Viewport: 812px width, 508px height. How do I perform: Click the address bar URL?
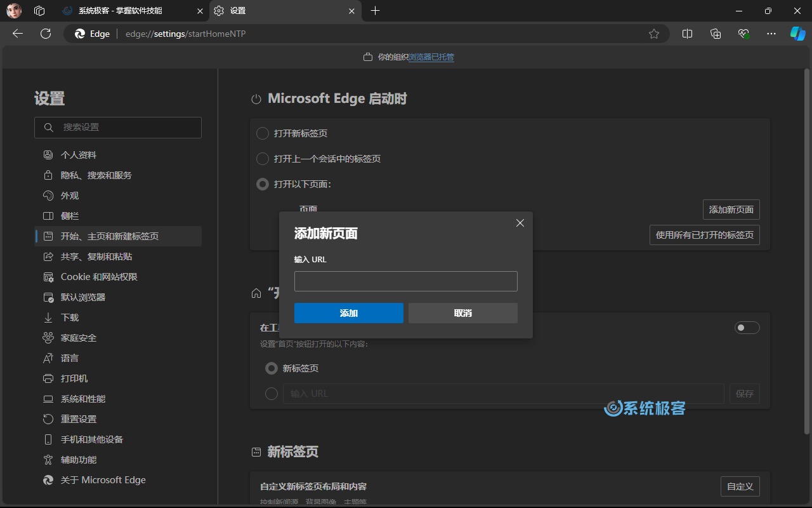pyautogui.click(x=186, y=34)
